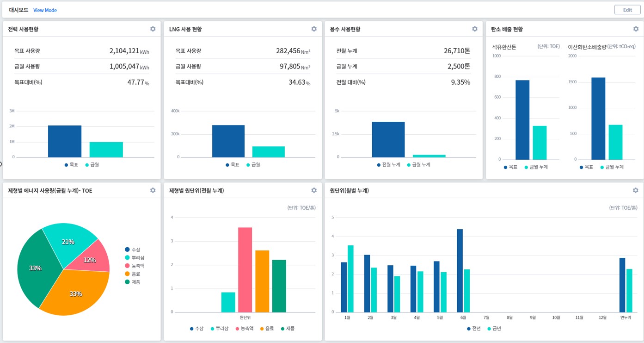644x343 pixels.
Task: Open settings gear for 전력 사용현황 widget
Action: click(153, 29)
